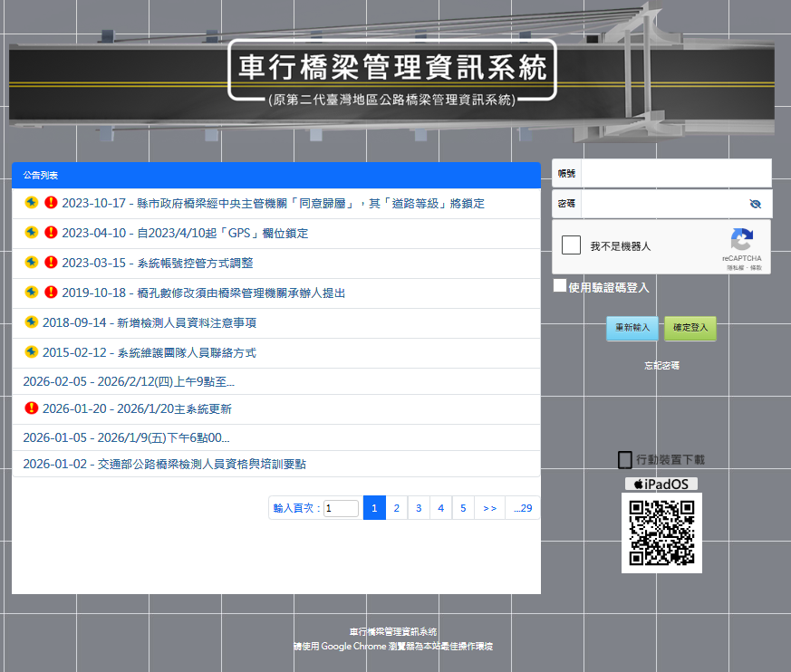Click the exclamation icon on the GPS lock announcement
The image size is (791, 672).
[51, 233]
